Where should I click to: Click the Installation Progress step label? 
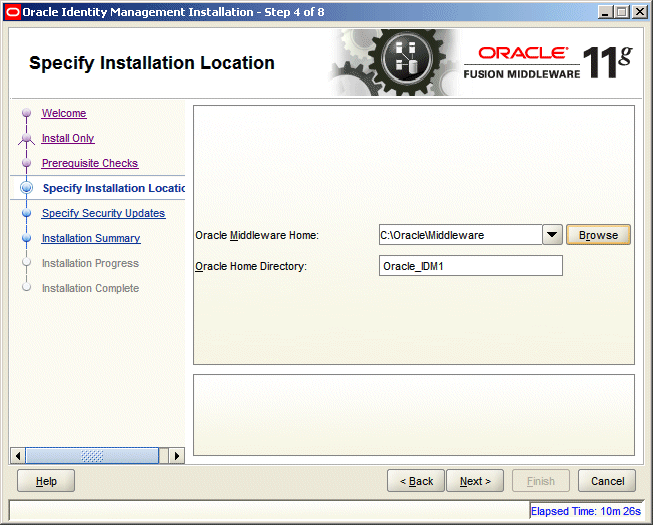90,263
